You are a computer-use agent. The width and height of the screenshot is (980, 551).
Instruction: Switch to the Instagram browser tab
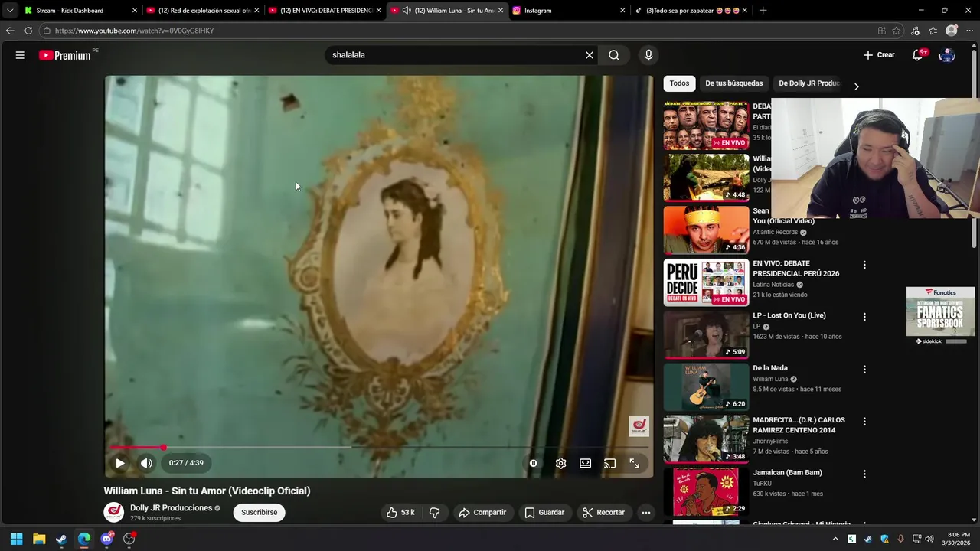[x=570, y=11]
